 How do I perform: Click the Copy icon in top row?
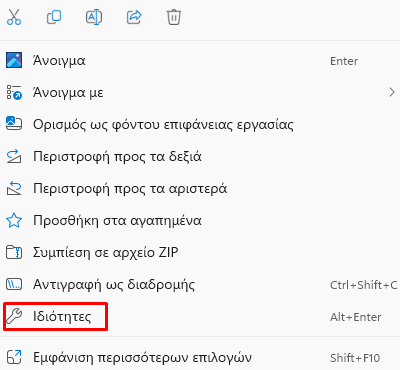click(54, 17)
